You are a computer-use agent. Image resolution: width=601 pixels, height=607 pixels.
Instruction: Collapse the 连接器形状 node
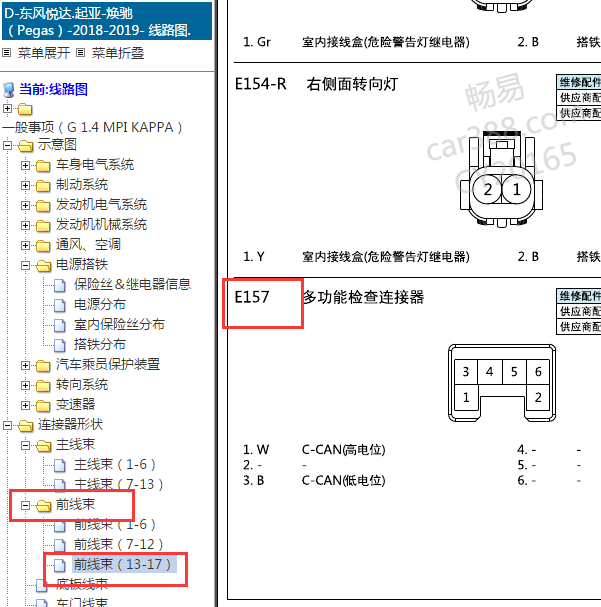tap(7, 425)
